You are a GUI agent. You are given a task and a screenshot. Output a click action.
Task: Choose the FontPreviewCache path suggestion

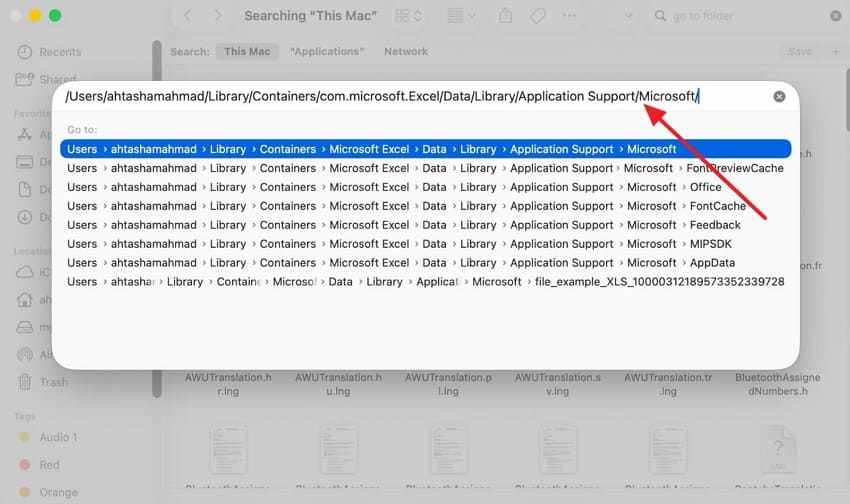[426, 168]
